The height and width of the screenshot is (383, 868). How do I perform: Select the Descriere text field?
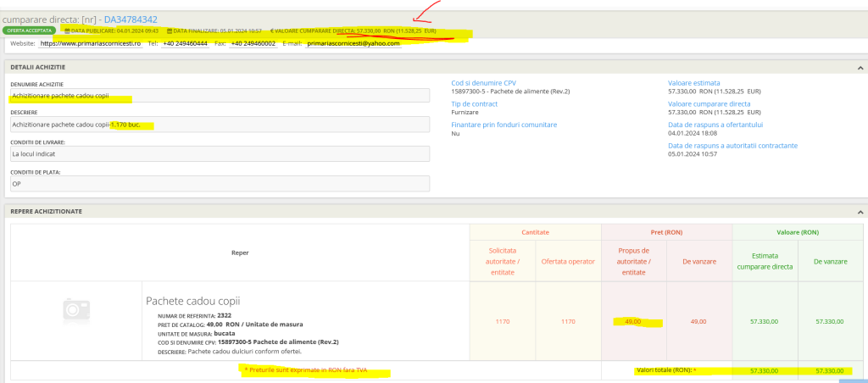point(220,125)
